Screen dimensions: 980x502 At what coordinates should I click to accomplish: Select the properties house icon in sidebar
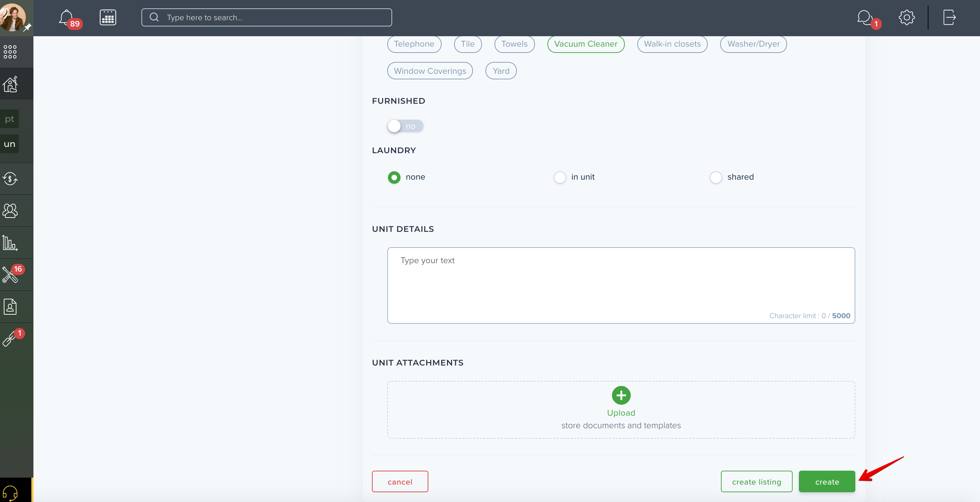(x=10, y=84)
